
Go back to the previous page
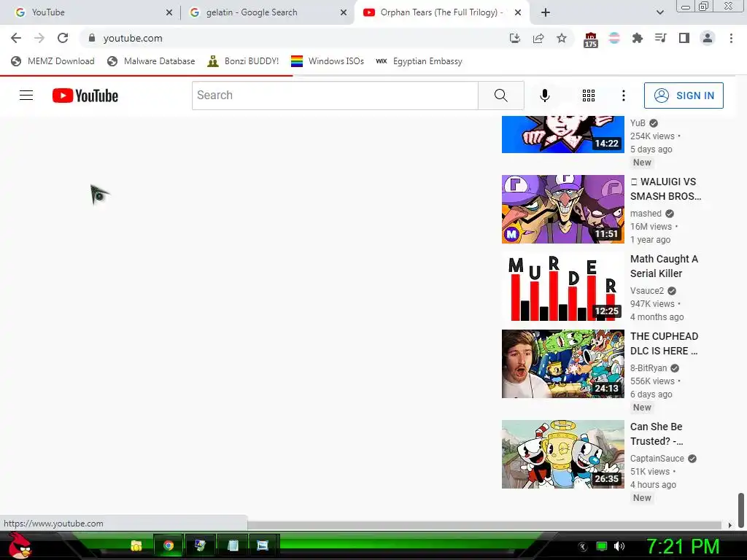(16, 38)
